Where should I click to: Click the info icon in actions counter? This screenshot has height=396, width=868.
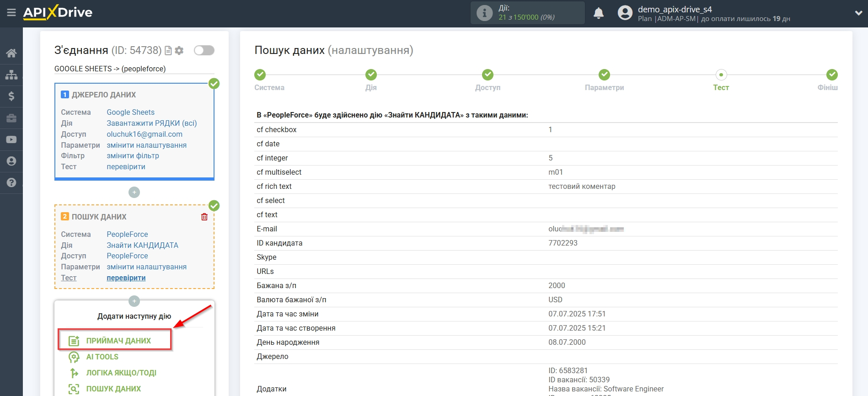point(485,13)
